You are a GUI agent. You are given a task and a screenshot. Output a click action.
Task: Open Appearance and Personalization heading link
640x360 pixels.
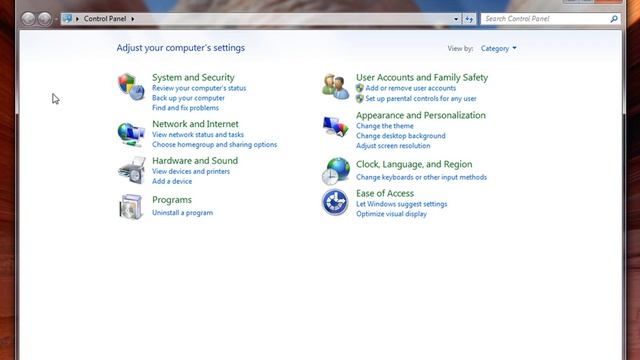421,115
